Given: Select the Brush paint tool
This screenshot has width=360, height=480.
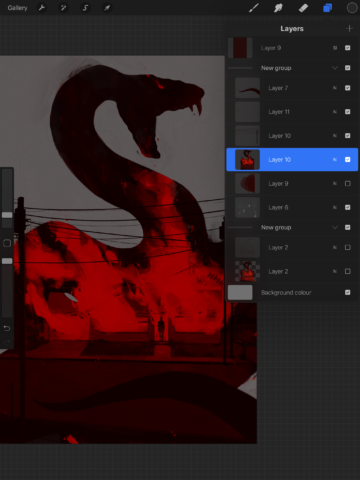Looking at the screenshot, I should [x=254, y=8].
